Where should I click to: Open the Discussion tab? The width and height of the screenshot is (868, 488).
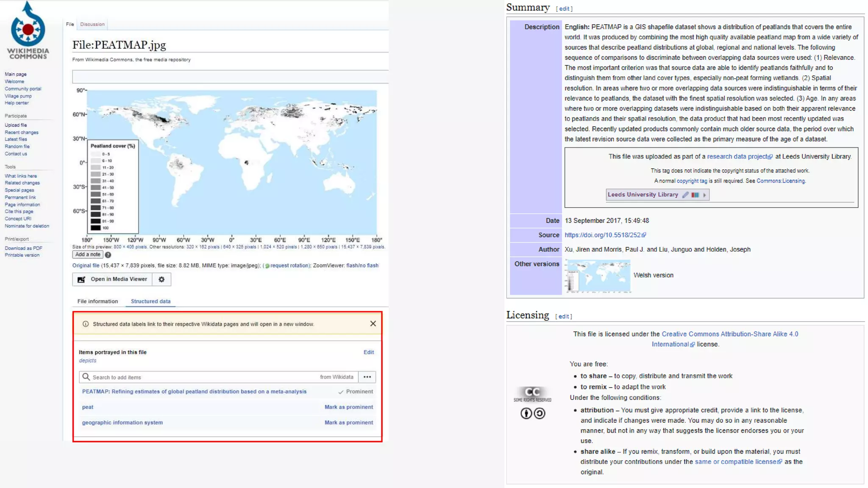point(92,25)
